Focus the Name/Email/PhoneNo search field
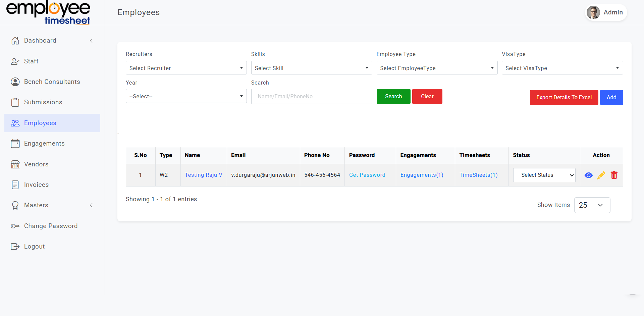This screenshot has height=316, width=644. (311, 97)
